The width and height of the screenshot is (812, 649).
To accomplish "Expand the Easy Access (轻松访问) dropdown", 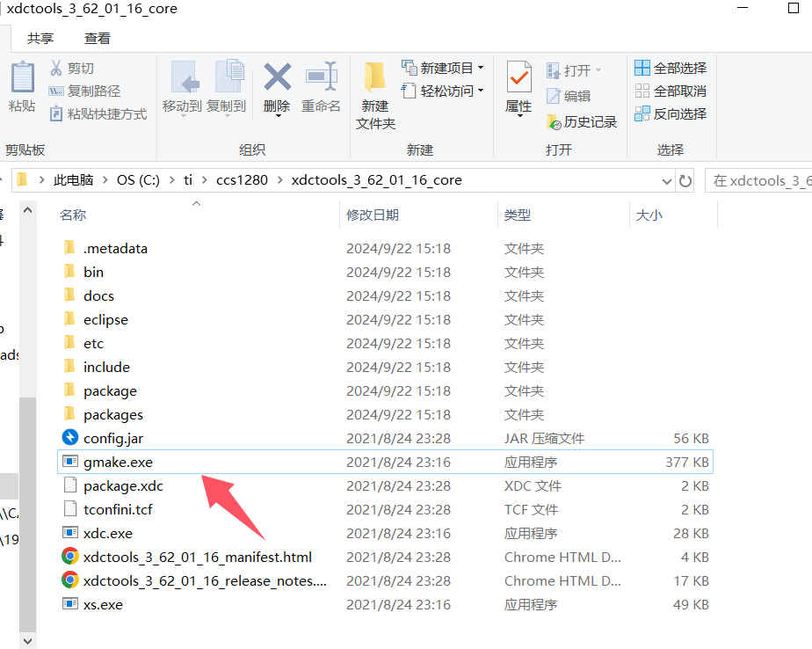I will [x=482, y=91].
